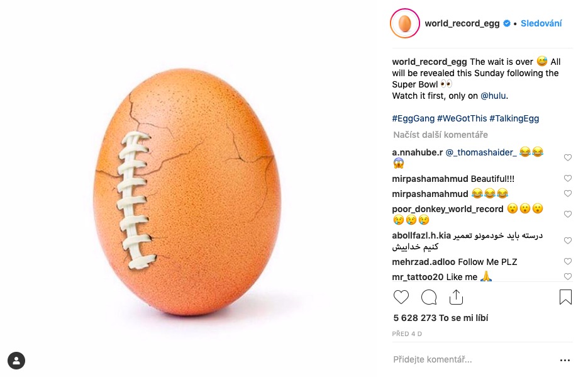Like mirpashamahmud's comment with its heart
Image resolution: width=588 pixels, height=377 pixels.
coord(568,178)
